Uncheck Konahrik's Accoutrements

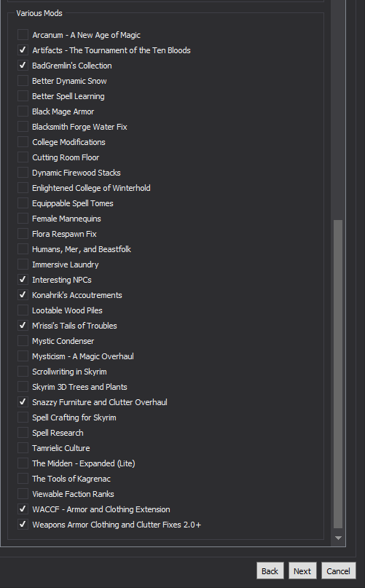coord(23,295)
